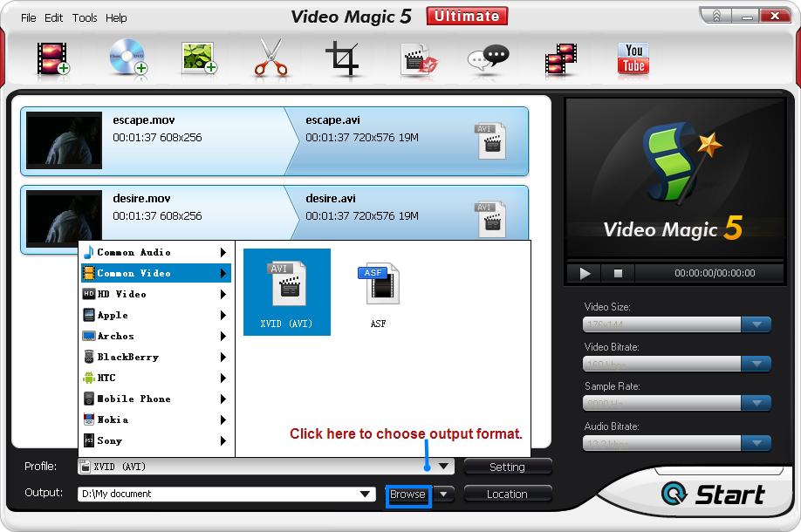Open the Crop tool icon

342,58
